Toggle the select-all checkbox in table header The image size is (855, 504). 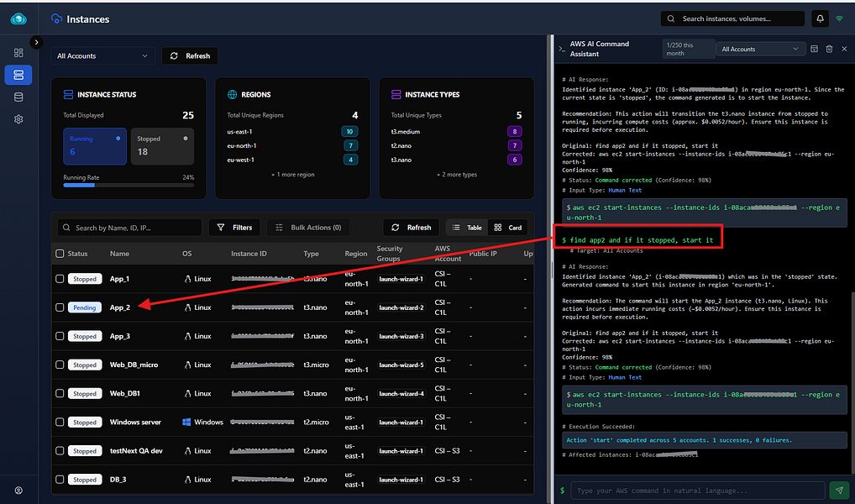point(60,253)
